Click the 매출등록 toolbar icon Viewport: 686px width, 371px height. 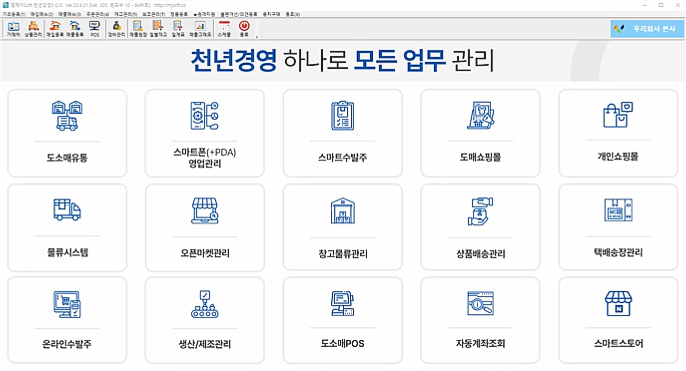(75, 28)
